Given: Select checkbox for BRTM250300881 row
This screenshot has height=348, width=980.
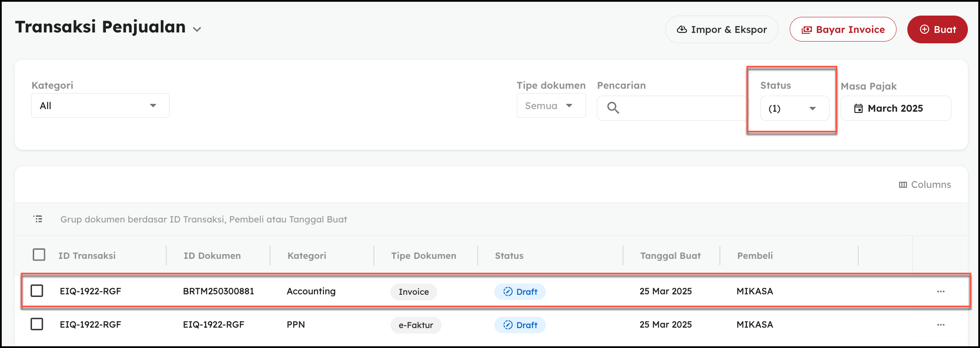Looking at the screenshot, I should tap(37, 290).
